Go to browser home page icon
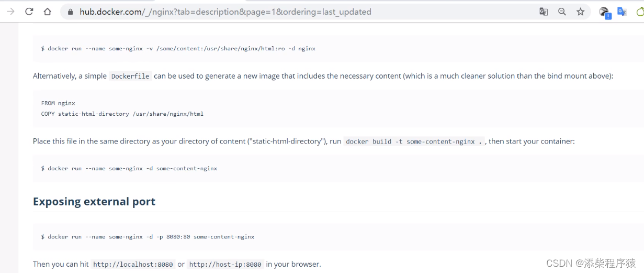This screenshot has width=644, height=273. 48,12
